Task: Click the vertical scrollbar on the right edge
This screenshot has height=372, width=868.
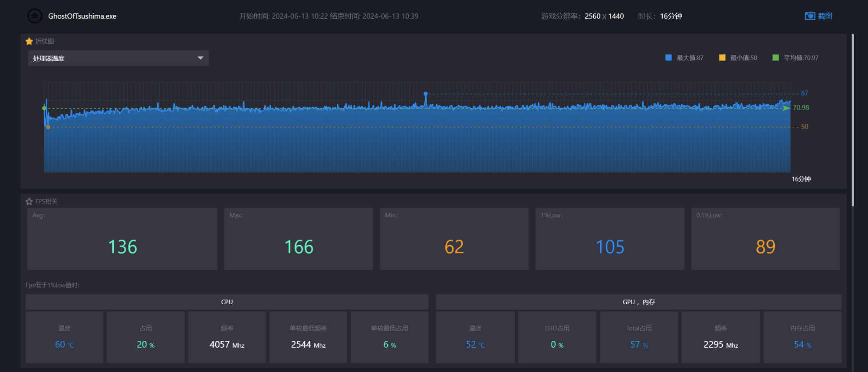Action: [853, 120]
